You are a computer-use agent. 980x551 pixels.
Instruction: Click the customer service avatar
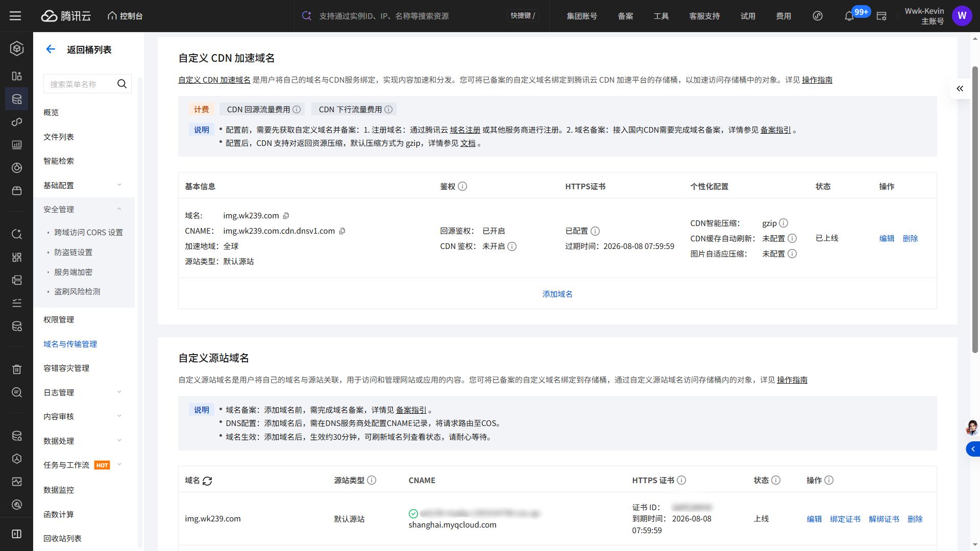pos(972,428)
